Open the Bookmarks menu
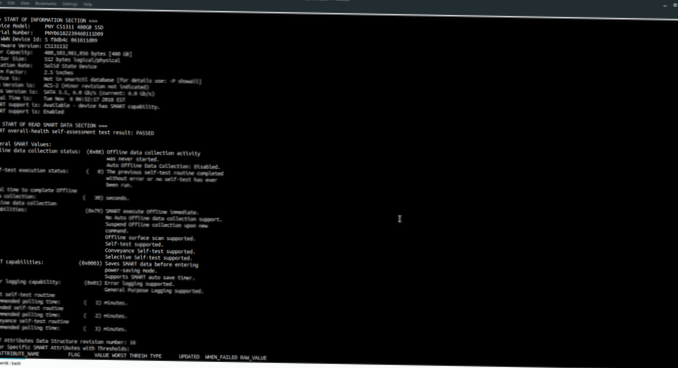The image size is (678, 368). tap(45, 3)
